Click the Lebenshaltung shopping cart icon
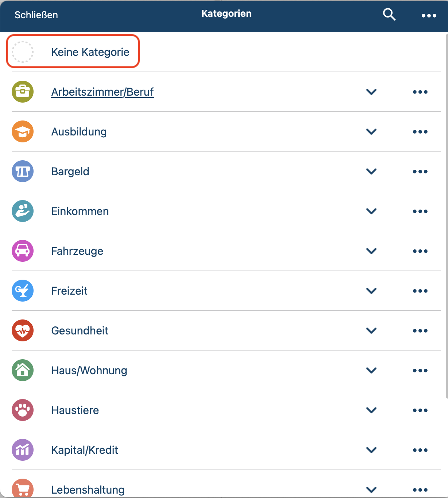448x498 pixels. pyautogui.click(x=23, y=488)
